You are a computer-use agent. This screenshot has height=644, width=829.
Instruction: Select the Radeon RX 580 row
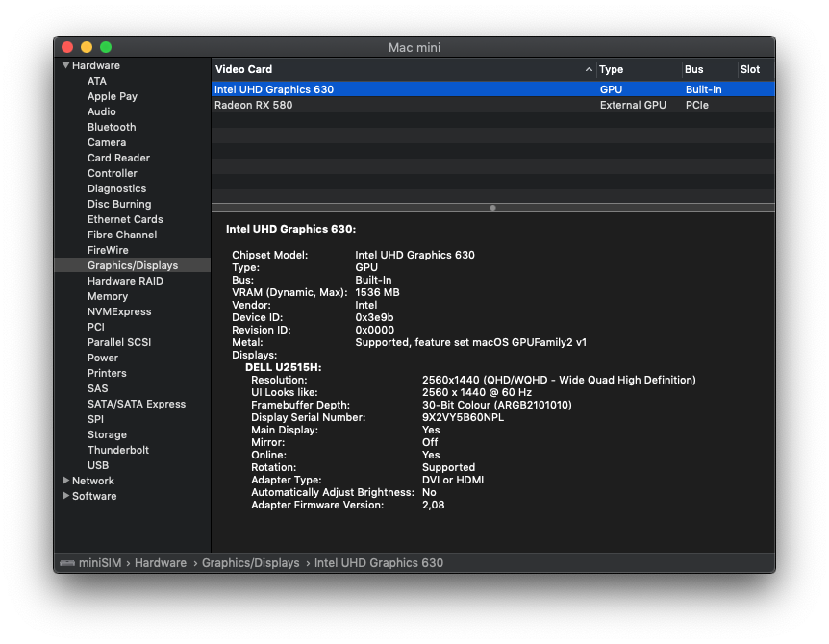coord(492,105)
